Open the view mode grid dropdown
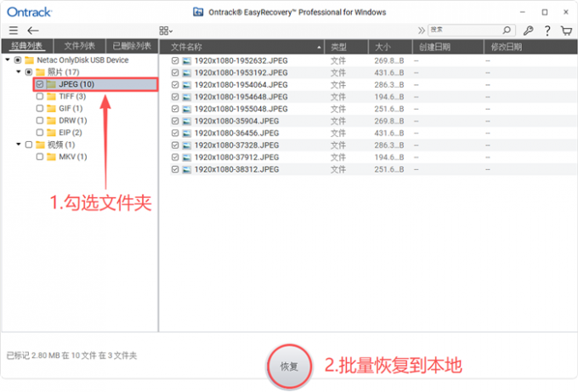578x392 pixels. (x=166, y=31)
